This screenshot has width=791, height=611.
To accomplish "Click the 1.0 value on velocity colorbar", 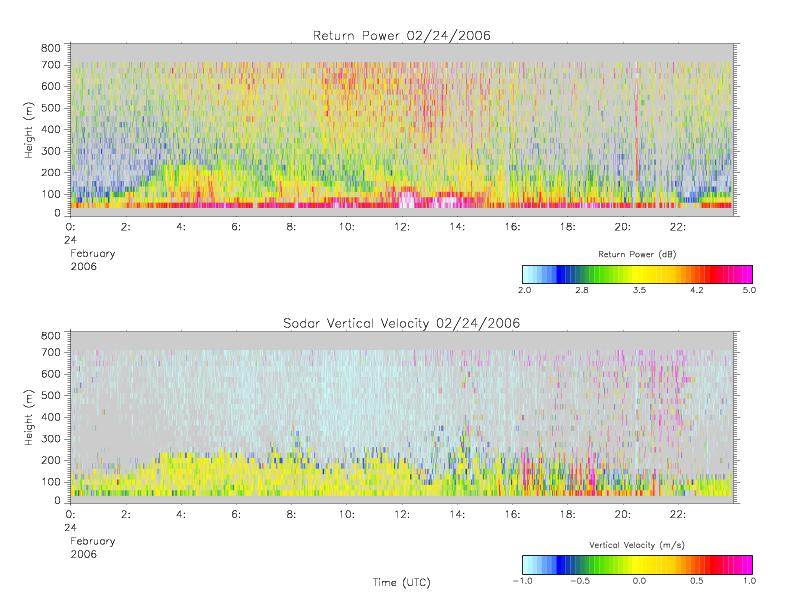I will point(749,581).
